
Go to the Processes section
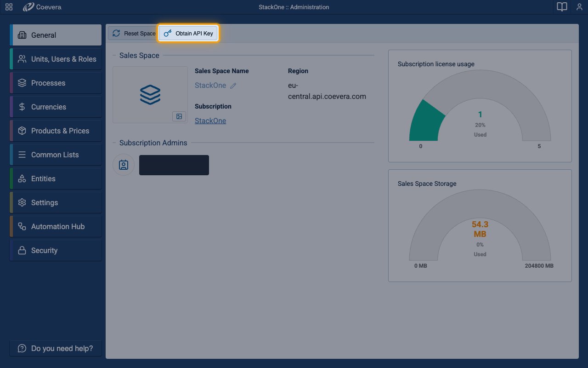pos(56,83)
